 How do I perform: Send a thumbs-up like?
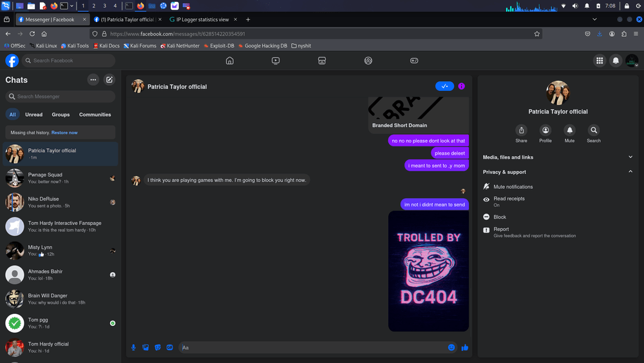tap(465, 348)
